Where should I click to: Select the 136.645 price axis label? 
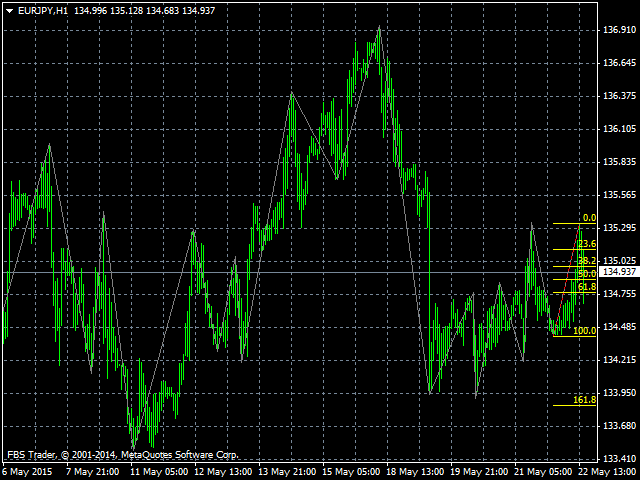pyautogui.click(x=619, y=63)
